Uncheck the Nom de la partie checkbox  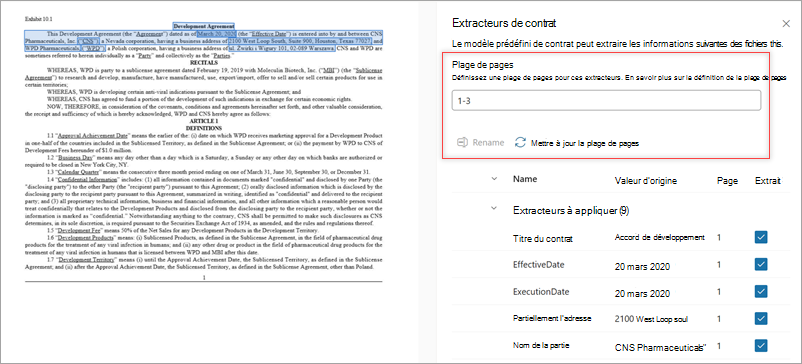[x=761, y=346]
